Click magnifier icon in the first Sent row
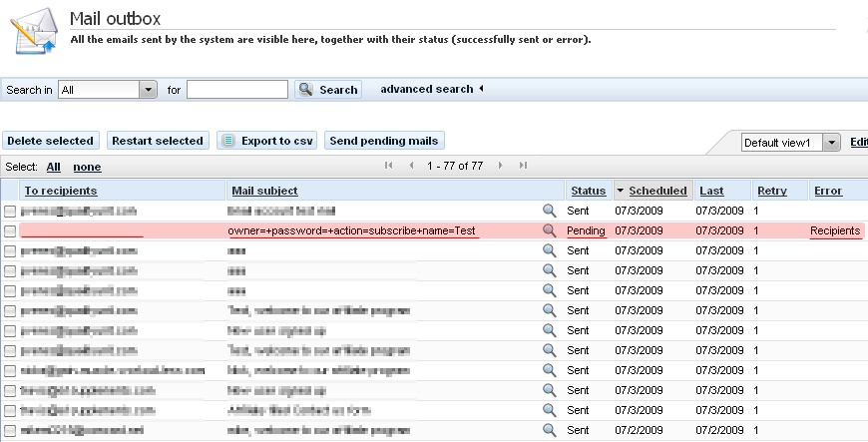This screenshot has height=442, width=868. tap(549, 211)
